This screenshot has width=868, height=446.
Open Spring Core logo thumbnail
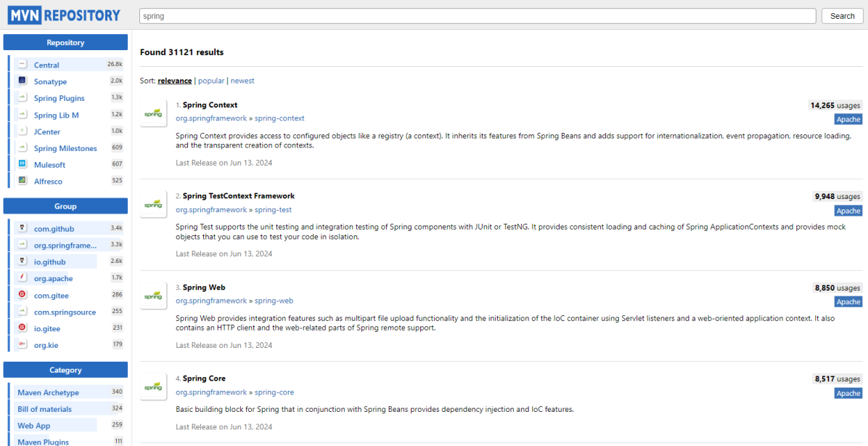click(153, 386)
